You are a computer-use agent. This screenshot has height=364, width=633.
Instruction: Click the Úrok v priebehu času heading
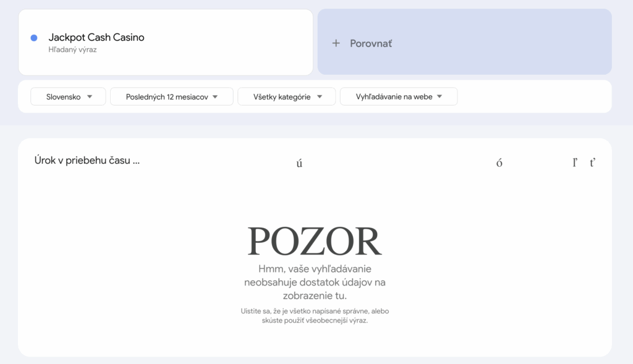pos(87,161)
